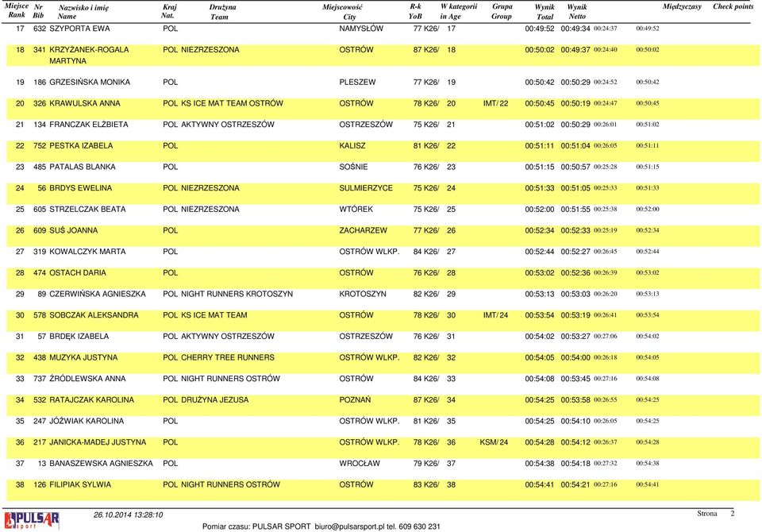The image size is (762, 532).
Task: Select the name FRANCZAK ELŻBIETA
Action: coord(89,125)
